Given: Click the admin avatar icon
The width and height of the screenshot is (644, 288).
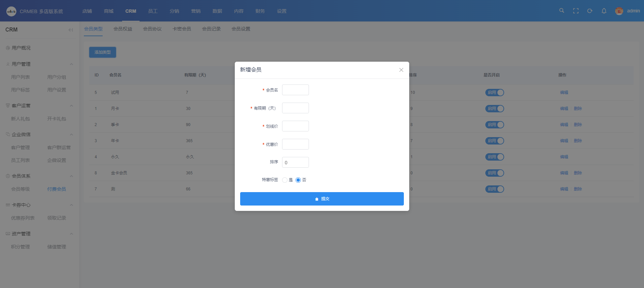Looking at the screenshot, I should pyautogui.click(x=619, y=11).
